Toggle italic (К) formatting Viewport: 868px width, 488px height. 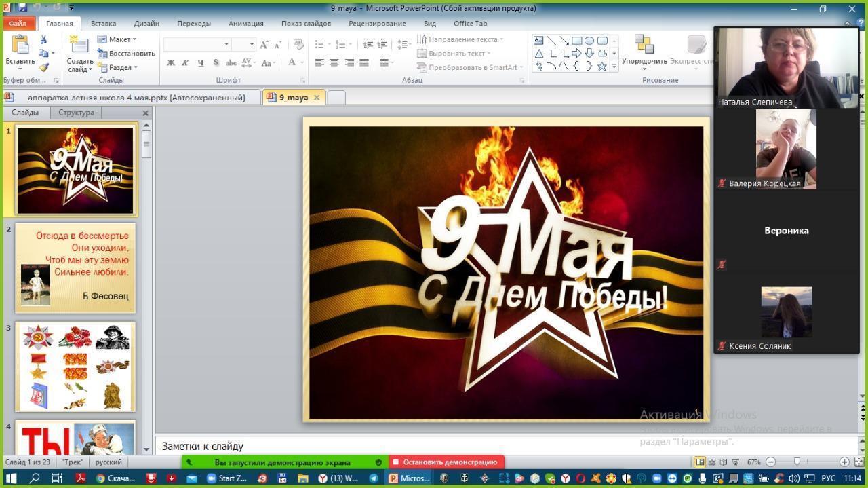[x=186, y=63]
